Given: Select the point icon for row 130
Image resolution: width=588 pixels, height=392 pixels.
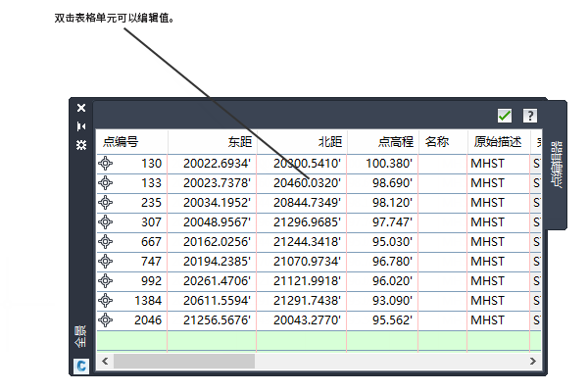Looking at the screenshot, I should [x=106, y=164].
